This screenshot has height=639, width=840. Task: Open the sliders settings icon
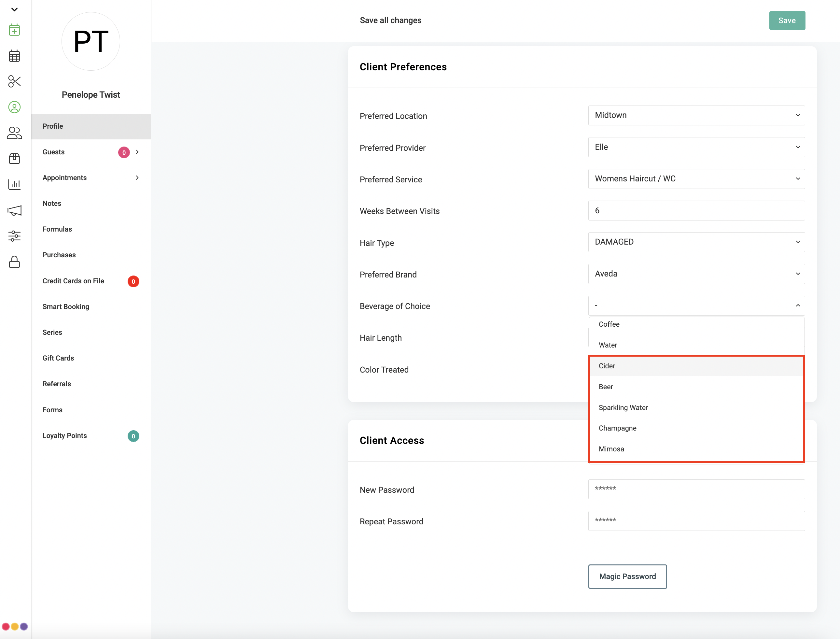(x=14, y=236)
